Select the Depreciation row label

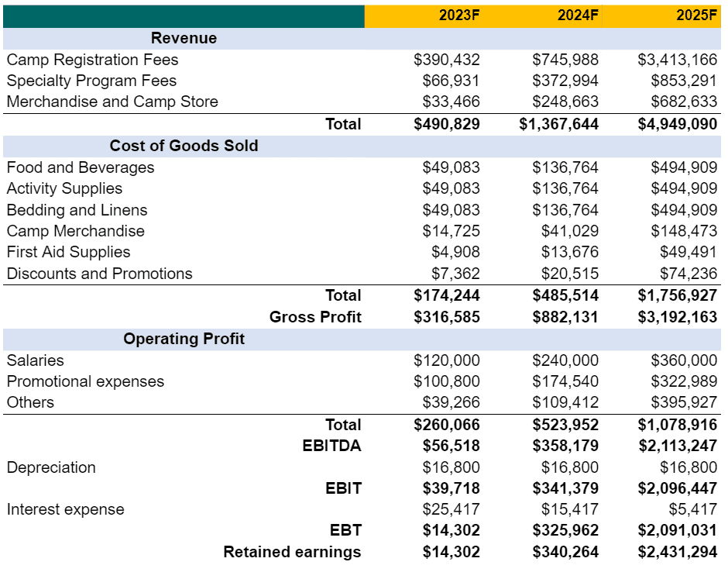pos(51,467)
